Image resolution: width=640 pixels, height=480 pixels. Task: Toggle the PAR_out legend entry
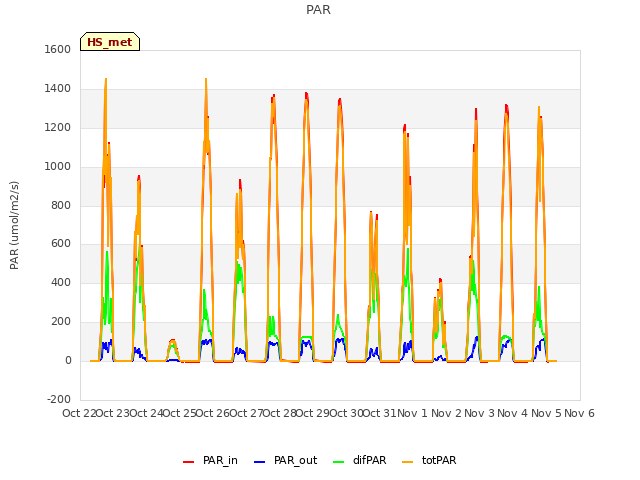pyautogui.click(x=285, y=460)
